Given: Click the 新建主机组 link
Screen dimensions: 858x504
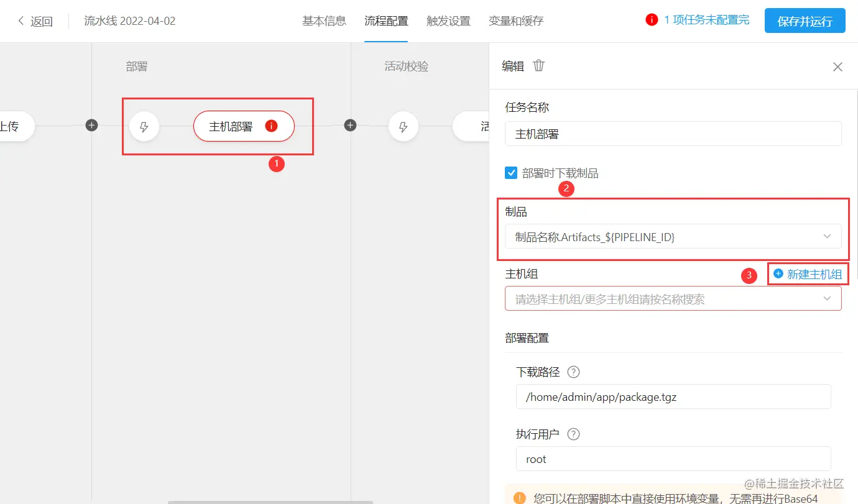Looking at the screenshot, I should pos(814,274).
